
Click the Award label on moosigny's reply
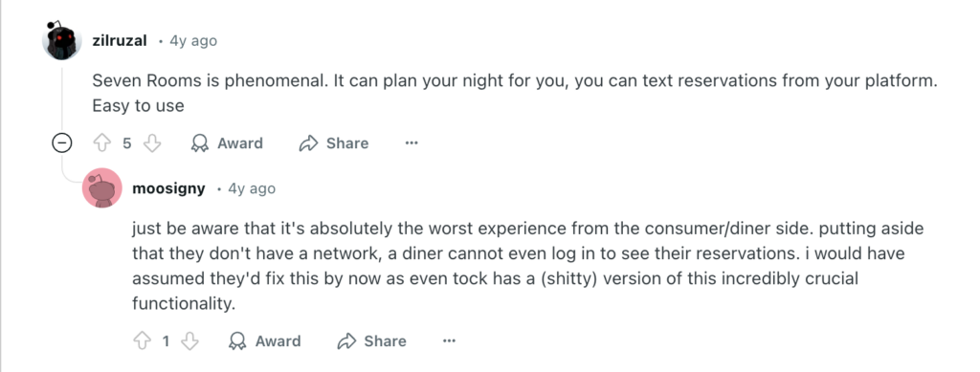click(x=278, y=340)
